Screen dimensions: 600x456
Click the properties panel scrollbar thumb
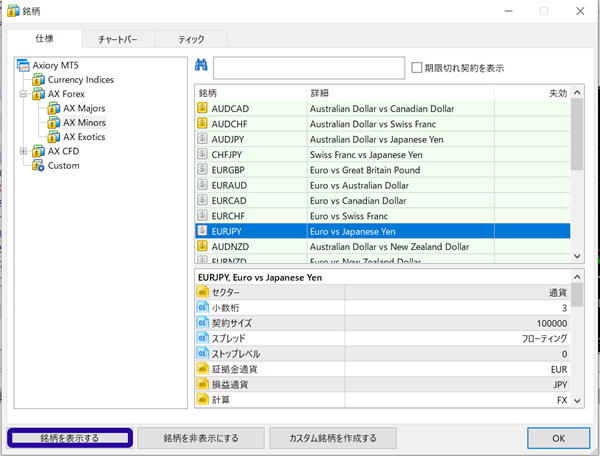(x=577, y=295)
